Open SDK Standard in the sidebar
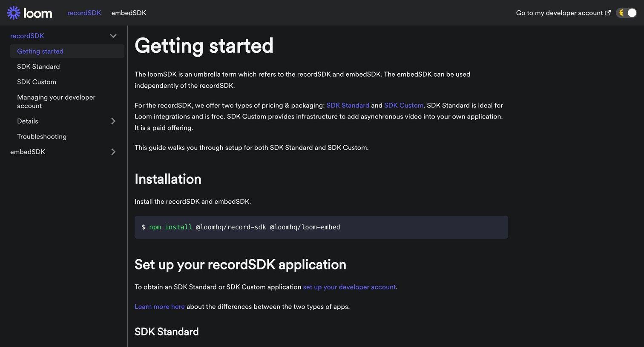 (x=38, y=67)
